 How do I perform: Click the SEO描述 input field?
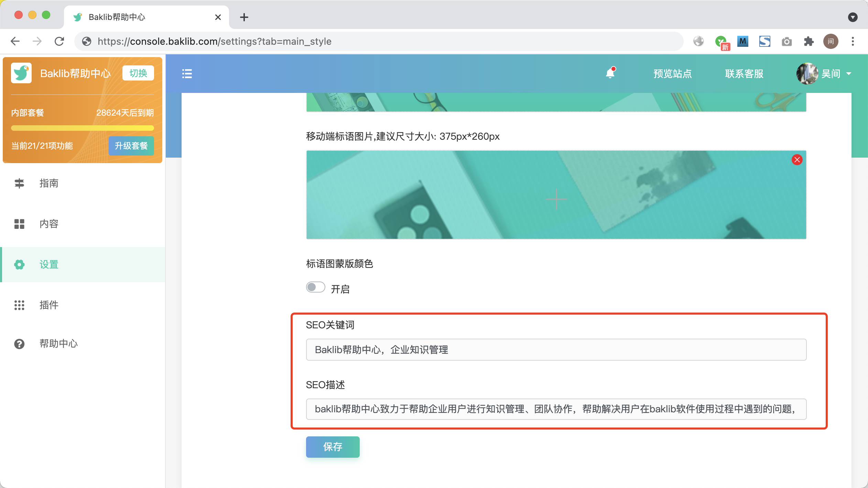click(x=556, y=409)
